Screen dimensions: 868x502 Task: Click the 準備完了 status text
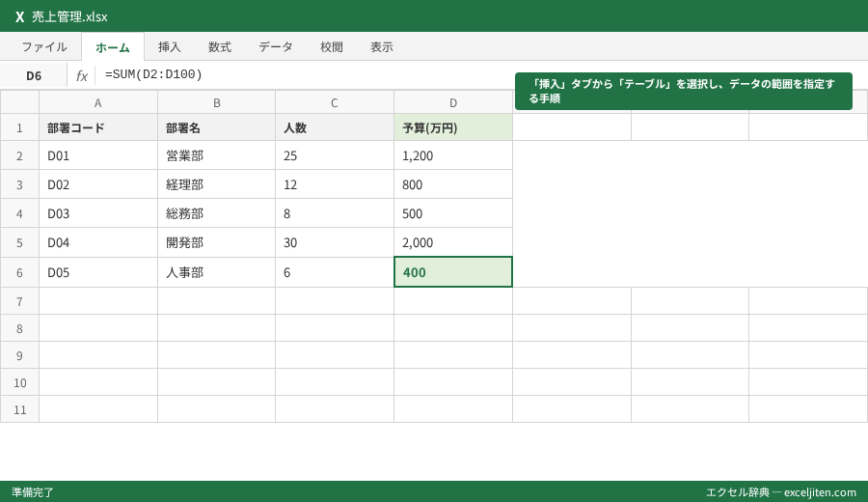(x=33, y=492)
